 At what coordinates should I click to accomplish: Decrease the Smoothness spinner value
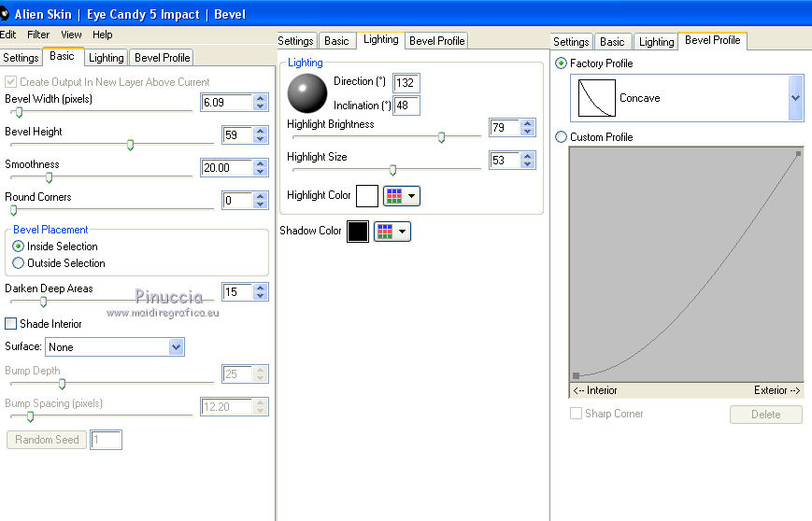pyautogui.click(x=261, y=171)
